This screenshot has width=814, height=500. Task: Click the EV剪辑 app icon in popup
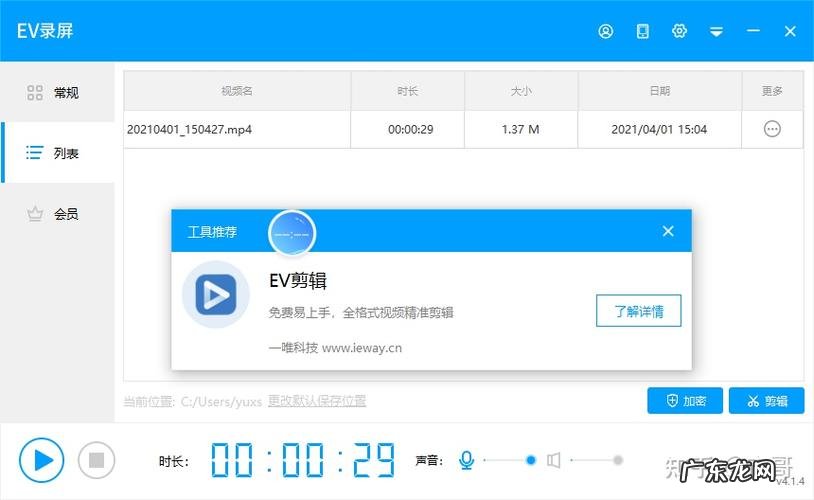[215, 295]
